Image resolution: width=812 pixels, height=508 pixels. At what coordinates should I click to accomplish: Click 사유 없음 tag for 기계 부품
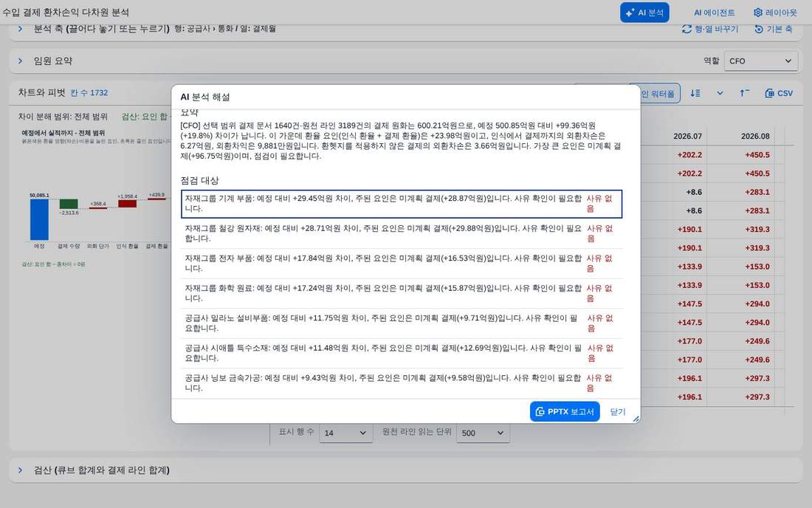tap(599, 204)
